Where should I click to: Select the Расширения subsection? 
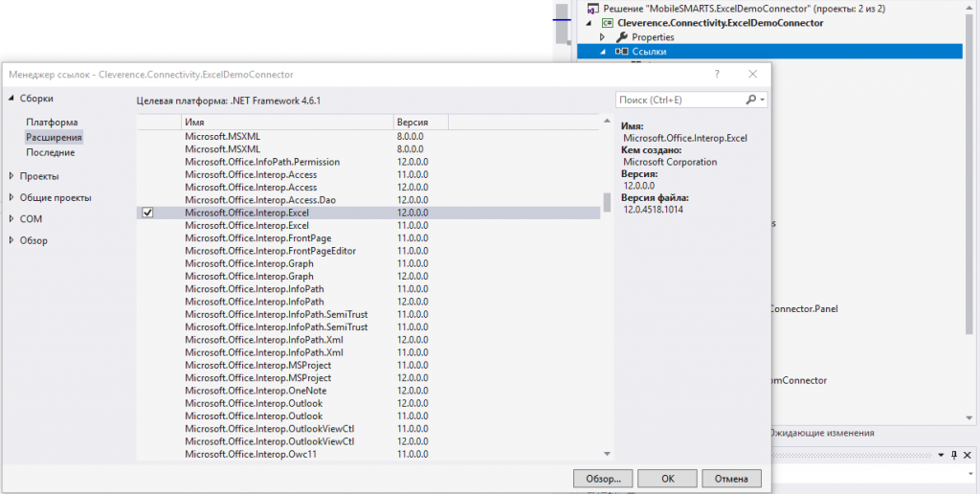pyautogui.click(x=54, y=137)
